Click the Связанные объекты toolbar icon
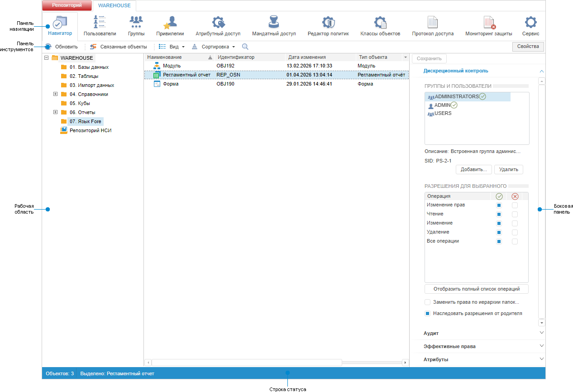Screen dimensions: 573x392 click(x=93, y=47)
